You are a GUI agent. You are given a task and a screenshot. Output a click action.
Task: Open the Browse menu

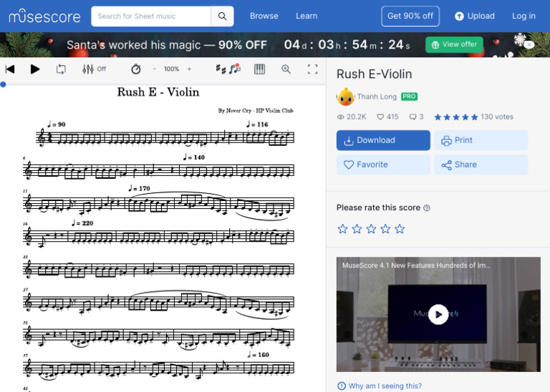click(264, 16)
